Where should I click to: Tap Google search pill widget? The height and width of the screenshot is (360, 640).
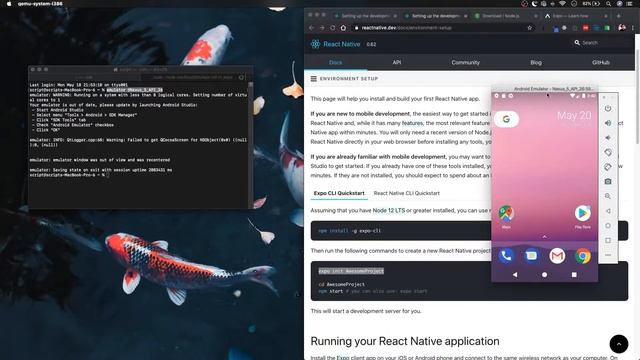click(507, 119)
